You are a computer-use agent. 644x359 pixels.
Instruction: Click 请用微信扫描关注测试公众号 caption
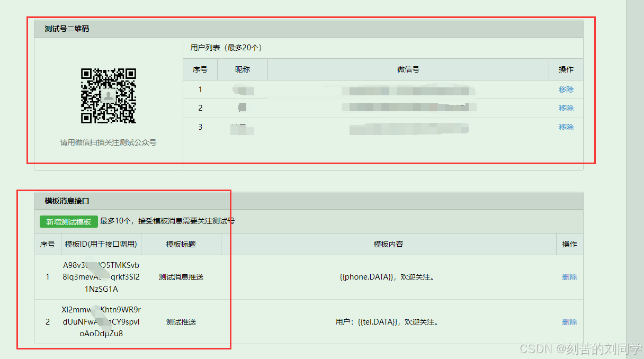(109, 142)
